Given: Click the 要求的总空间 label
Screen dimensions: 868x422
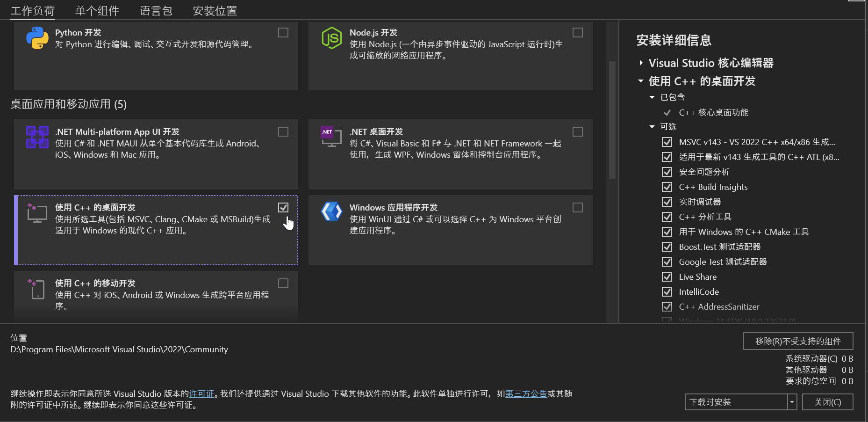Looking at the screenshot, I should click(811, 381).
